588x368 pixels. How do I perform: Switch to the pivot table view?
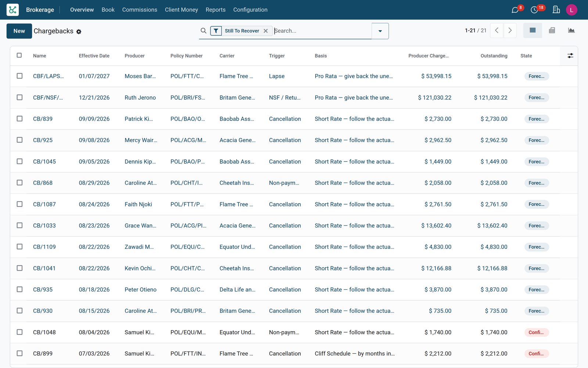(x=552, y=31)
